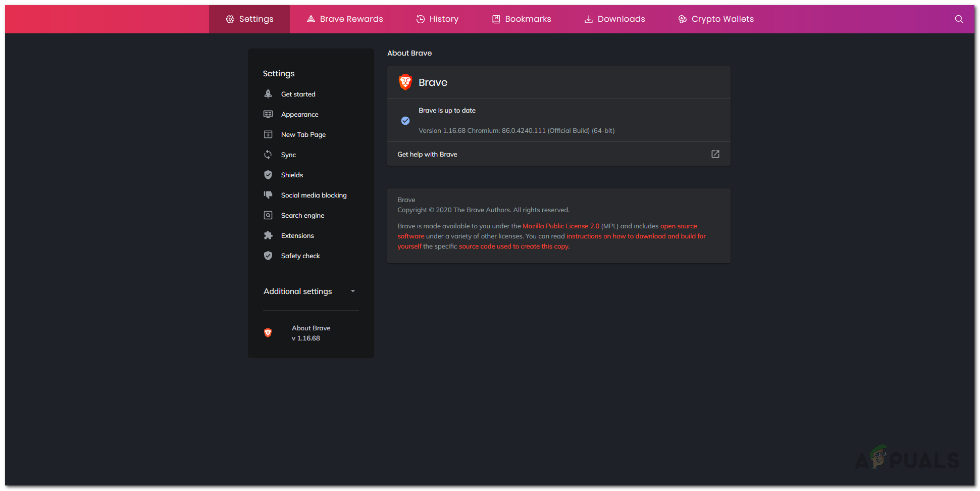Go to the Crypto Wallets tab
Viewport: 980px width, 491px height.
pos(716,19)
